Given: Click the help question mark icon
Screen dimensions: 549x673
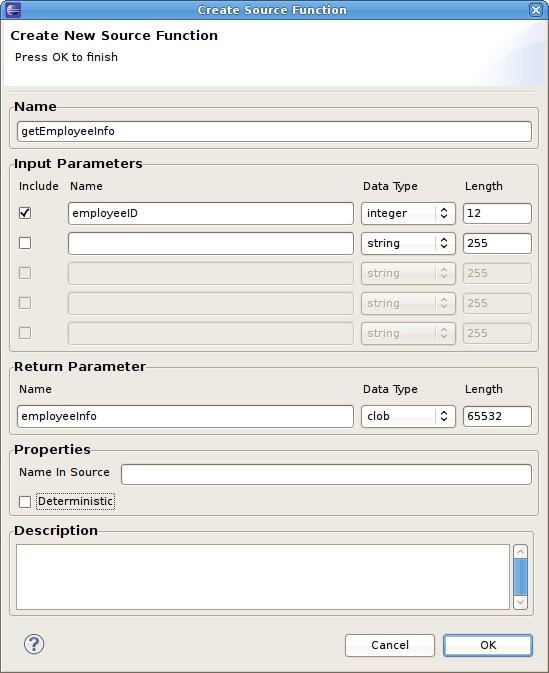Looking at the screenshot, I should coord(34,644).
